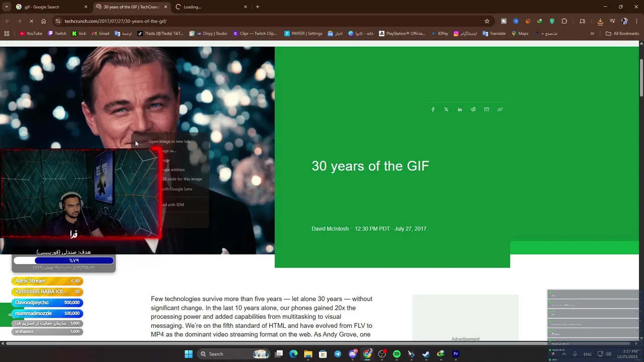Screen dimensions: 644x362
Task: Go back to previous page
Action: 7,21
